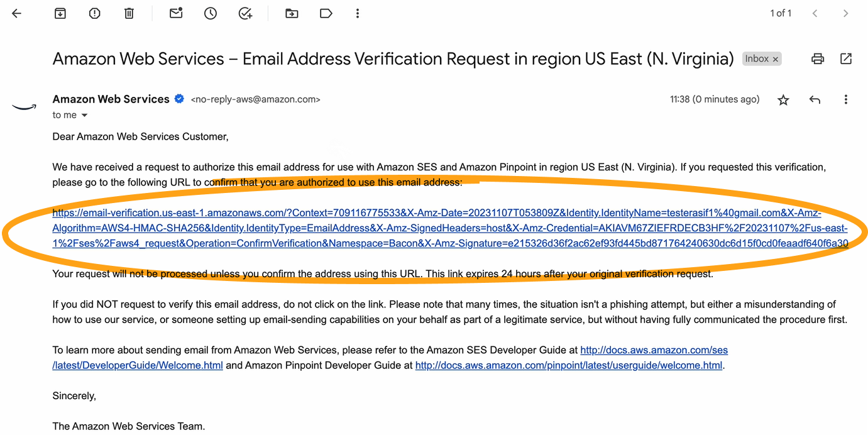
Task: Add this email to Tasks
Action: coord(245,13)
